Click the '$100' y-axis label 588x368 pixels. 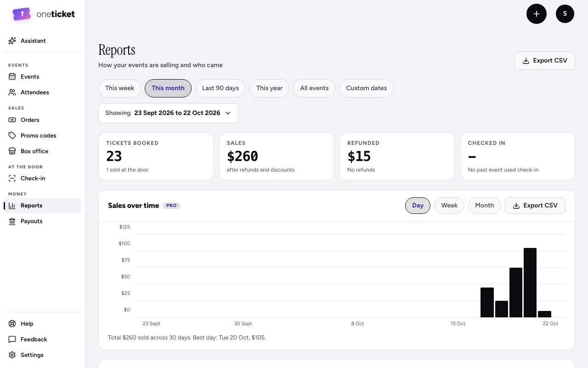point(124,243)
